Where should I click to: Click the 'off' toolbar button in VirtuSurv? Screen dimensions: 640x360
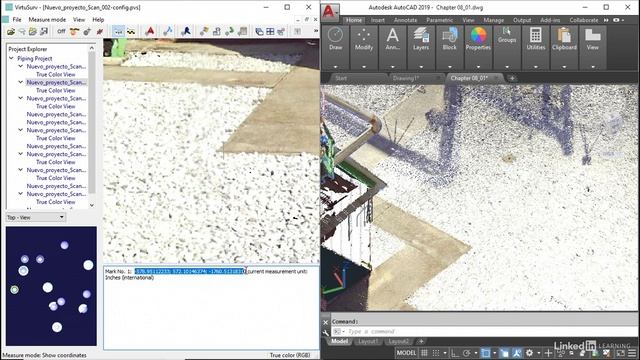(61, 31)
